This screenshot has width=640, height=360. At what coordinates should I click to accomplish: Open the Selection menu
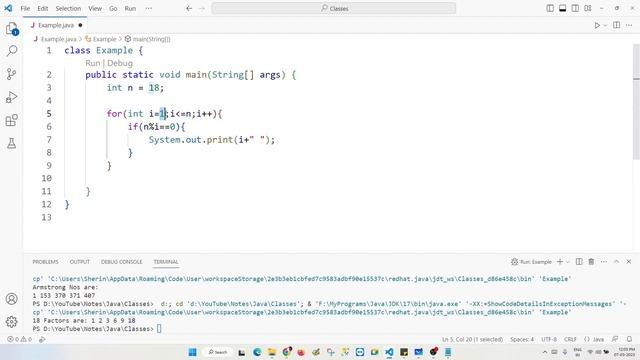[68, 8]
